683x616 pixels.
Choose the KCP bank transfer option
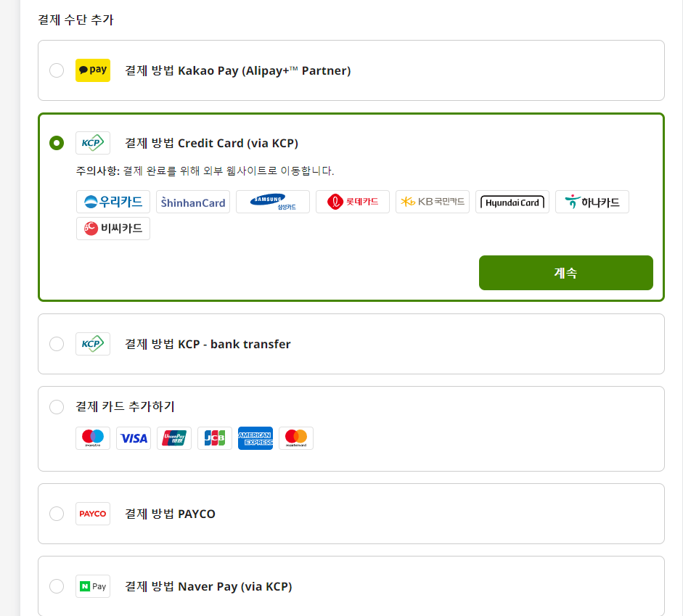[57, 344]
